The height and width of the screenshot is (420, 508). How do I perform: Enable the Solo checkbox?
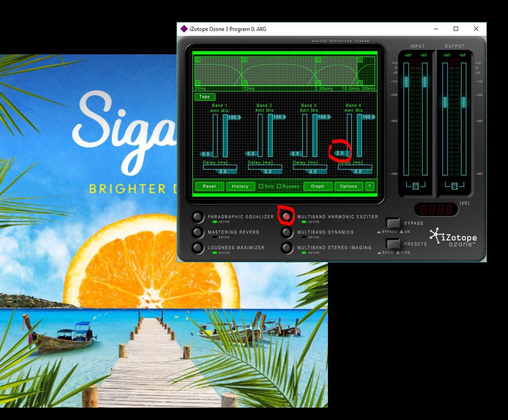(x=261, y=186)
